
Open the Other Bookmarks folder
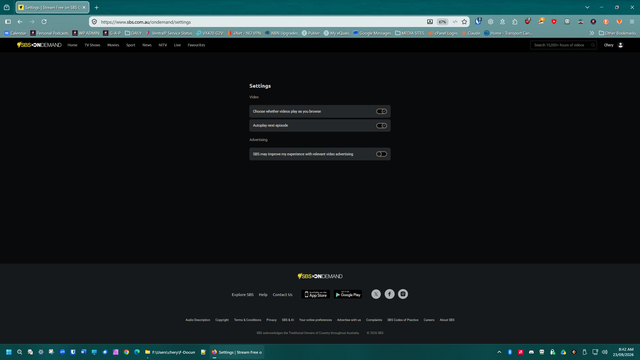point(617,33)
